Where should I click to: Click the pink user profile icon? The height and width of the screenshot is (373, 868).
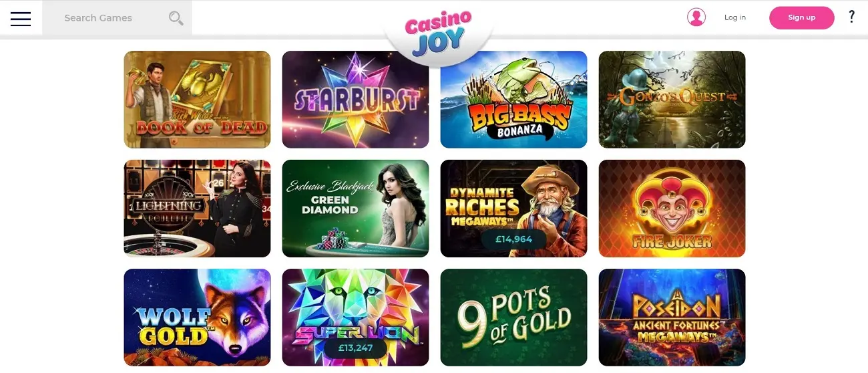click(696, 17)
